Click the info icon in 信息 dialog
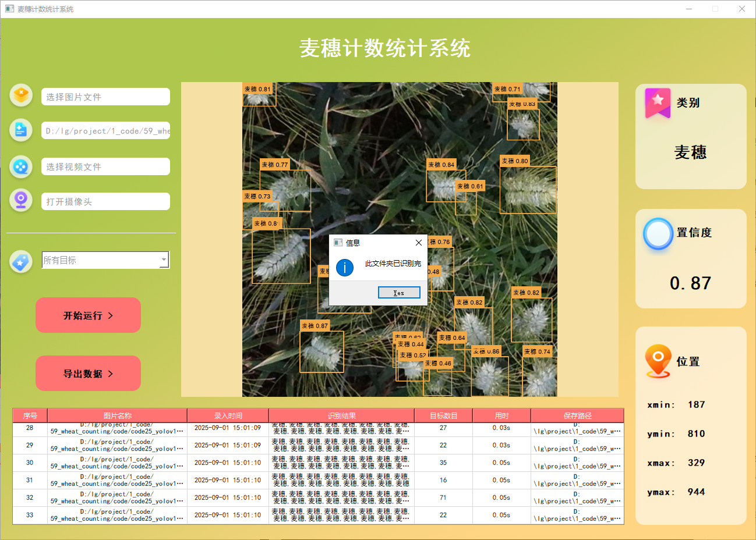The width and height of the screenshot is (756, 540). pos(345,267)
